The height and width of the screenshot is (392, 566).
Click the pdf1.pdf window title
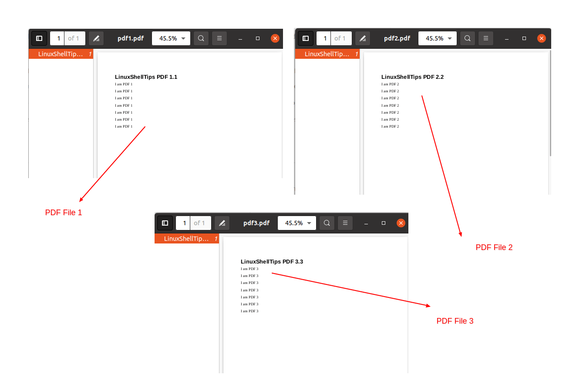[131, 38]
